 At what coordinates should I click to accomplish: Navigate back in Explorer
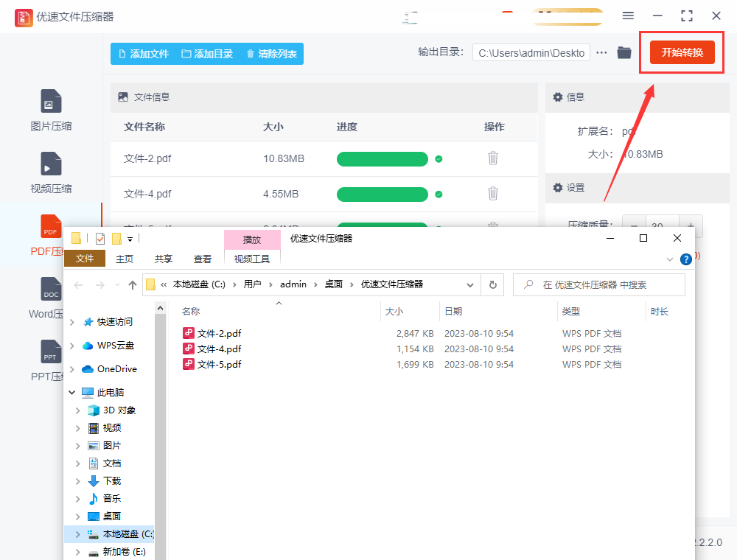coord(79,284)
